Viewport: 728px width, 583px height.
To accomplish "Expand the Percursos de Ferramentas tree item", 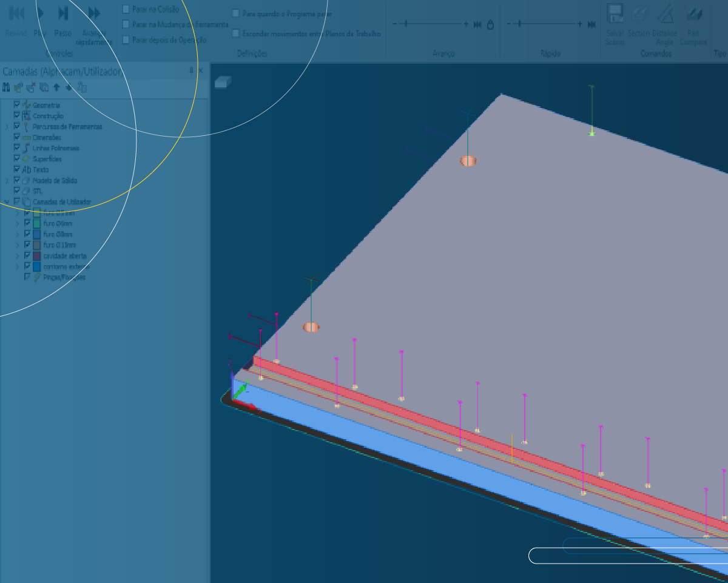I will click(x=5, y=126).
